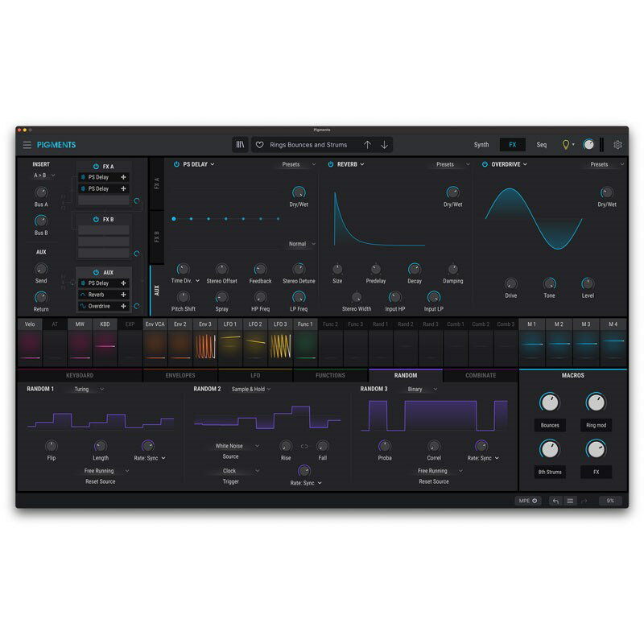Viewport: 644px width, 644px height.
Task: Move first PS Delay slot in FX A
Action: click(x=123, y=177)
